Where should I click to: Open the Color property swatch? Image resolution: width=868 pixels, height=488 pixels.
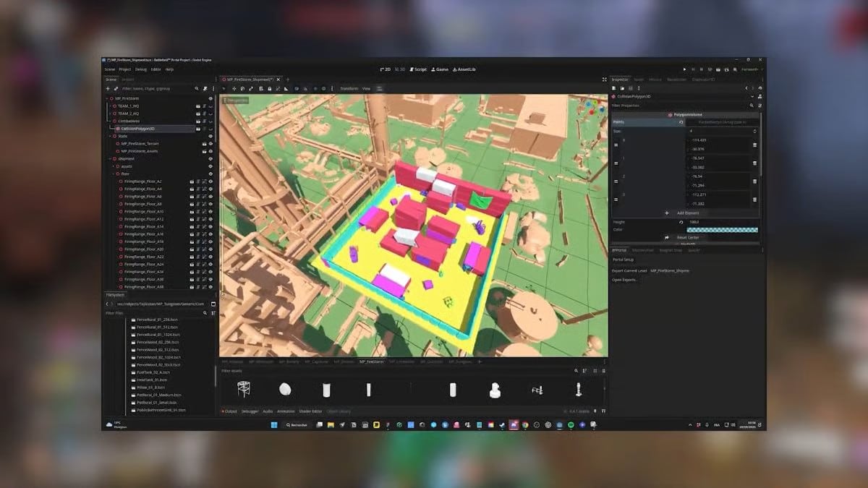click(721, 230)
